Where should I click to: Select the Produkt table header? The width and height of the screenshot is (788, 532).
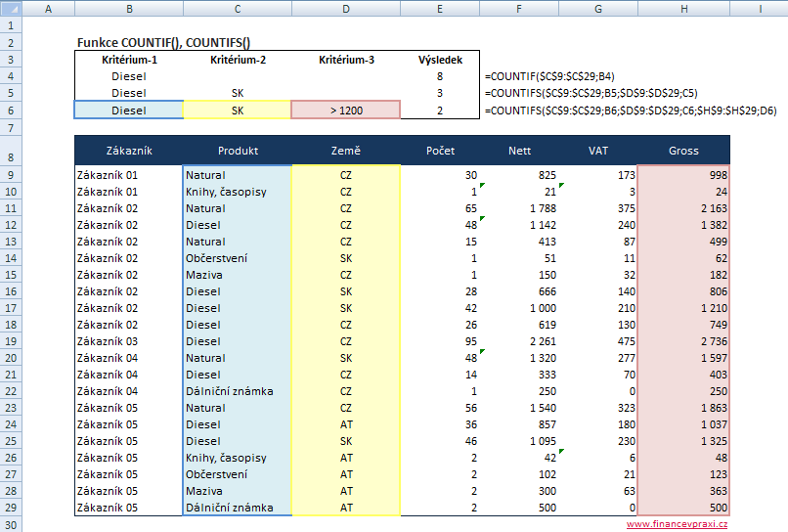click(x=238, y=151)
